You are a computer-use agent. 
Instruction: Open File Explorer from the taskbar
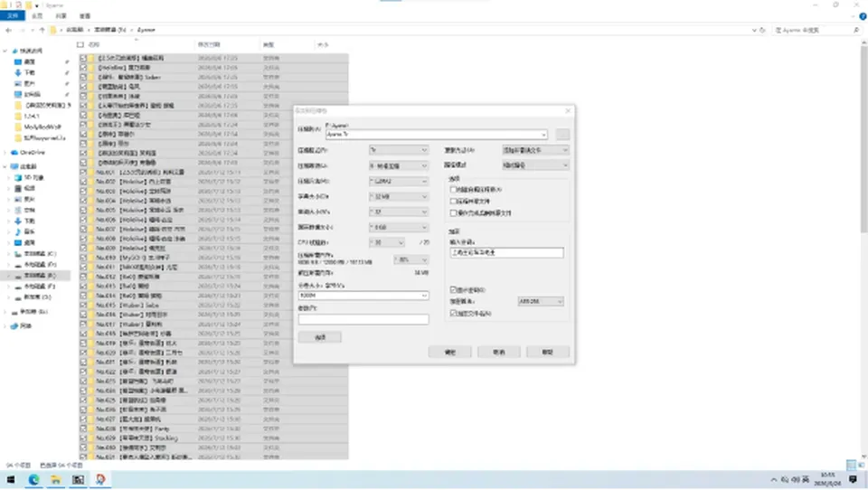pos(56,479)
